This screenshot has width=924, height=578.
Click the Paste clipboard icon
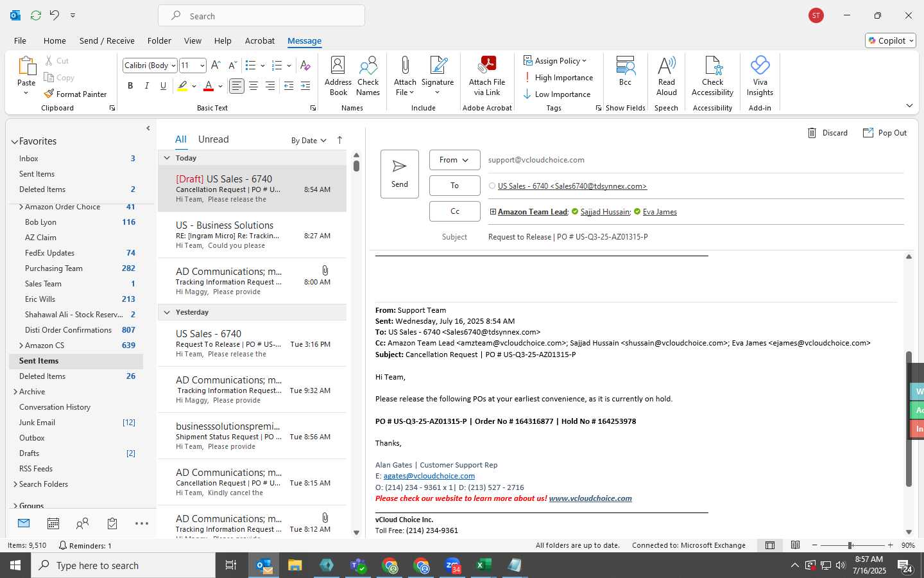[x=26, y=66]
